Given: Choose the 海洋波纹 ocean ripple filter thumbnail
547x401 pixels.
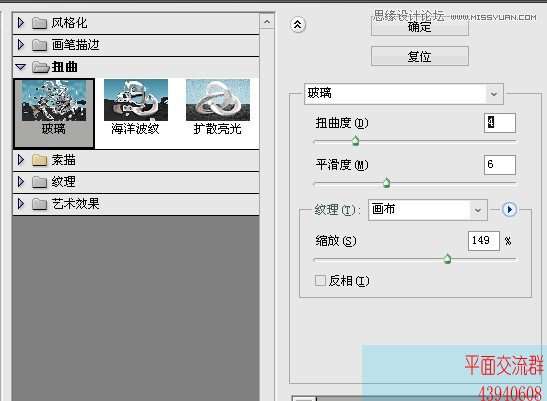Looking at the screenshot, I should pyautogui.click(x=136, y=107).
